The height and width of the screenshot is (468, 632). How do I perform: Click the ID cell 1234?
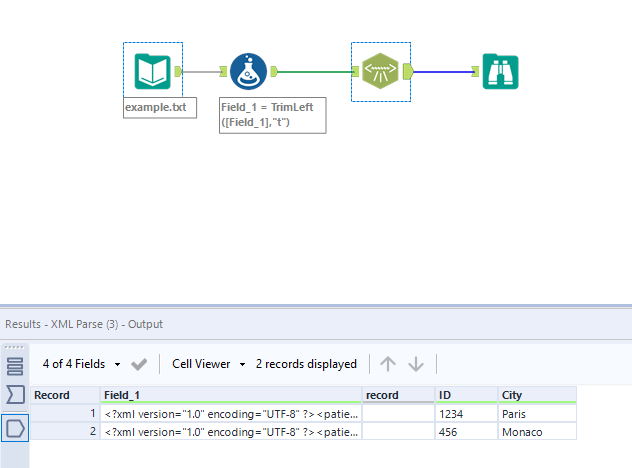point(466,414)
